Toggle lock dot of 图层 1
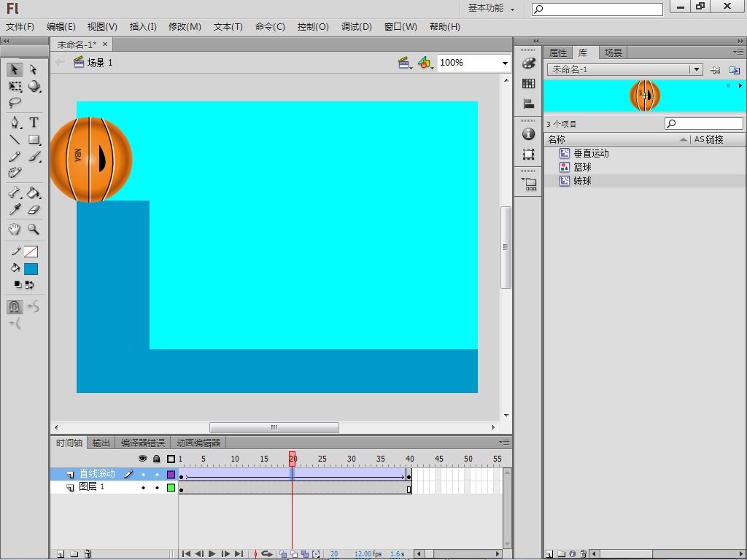The width and height of the screenshot is (747, 560). coord(157,488)
